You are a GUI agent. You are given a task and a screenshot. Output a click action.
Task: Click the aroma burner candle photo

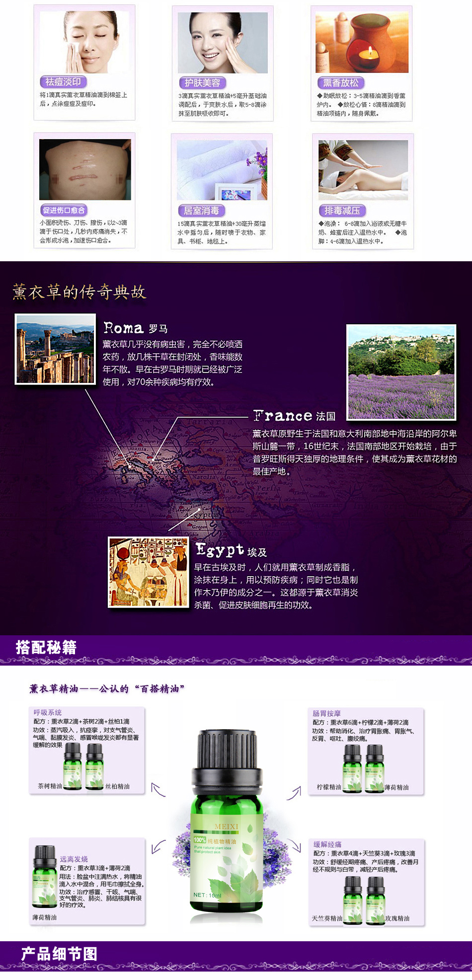[362, 42]
